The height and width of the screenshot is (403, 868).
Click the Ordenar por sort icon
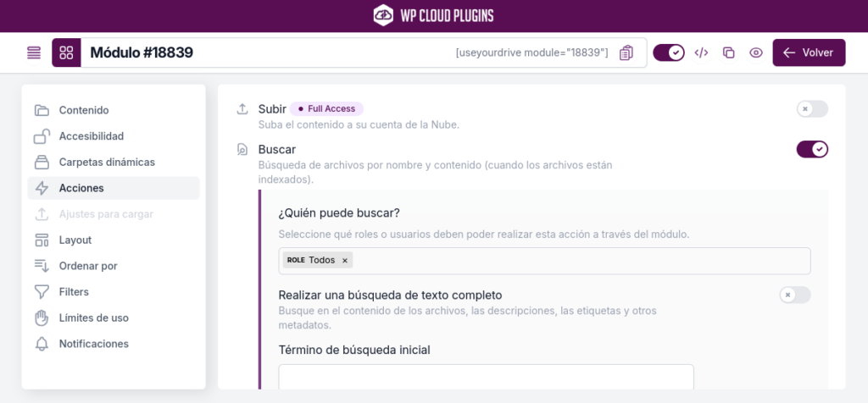point(42,266)
